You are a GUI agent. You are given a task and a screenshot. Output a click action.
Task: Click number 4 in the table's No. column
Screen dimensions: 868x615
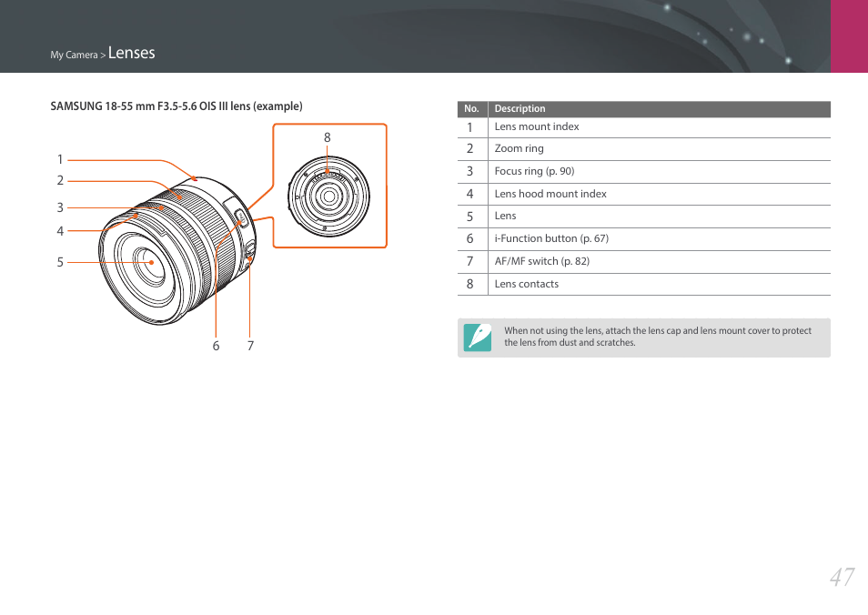[x=470, y=194]
